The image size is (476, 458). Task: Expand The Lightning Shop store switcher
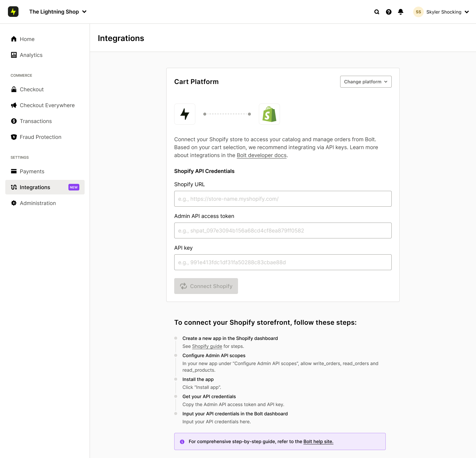[58, 12]
